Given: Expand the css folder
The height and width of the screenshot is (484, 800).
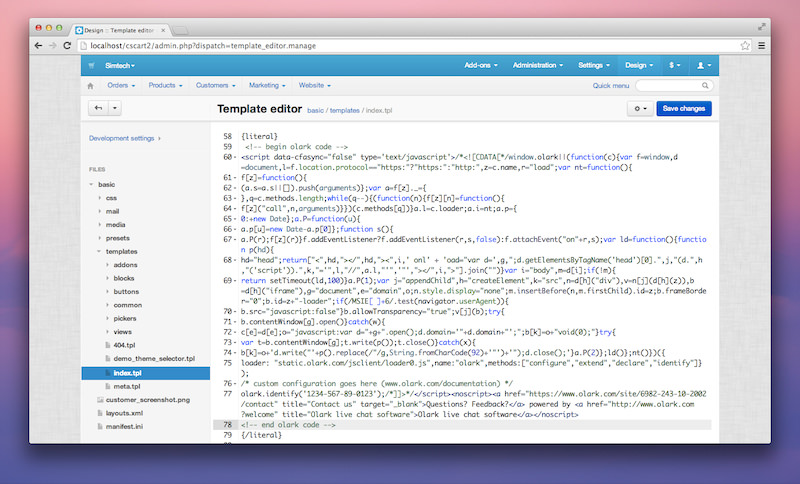Looking at the screenshot, I should coord(98,198).
